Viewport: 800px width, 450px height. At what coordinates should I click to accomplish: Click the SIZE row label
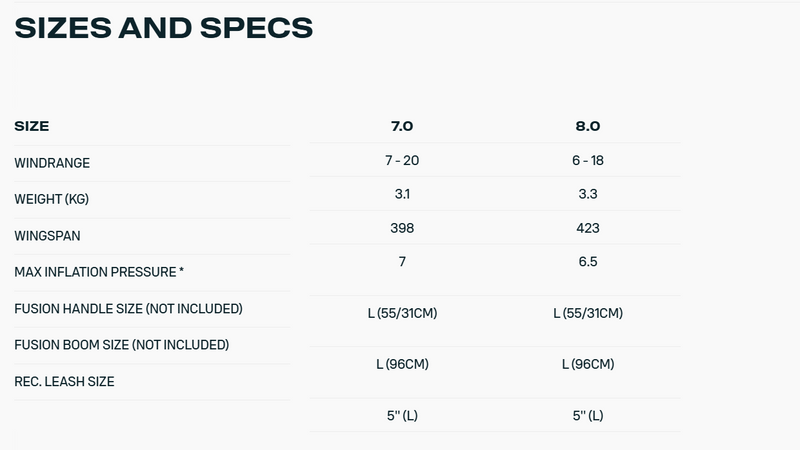point(32,127)
